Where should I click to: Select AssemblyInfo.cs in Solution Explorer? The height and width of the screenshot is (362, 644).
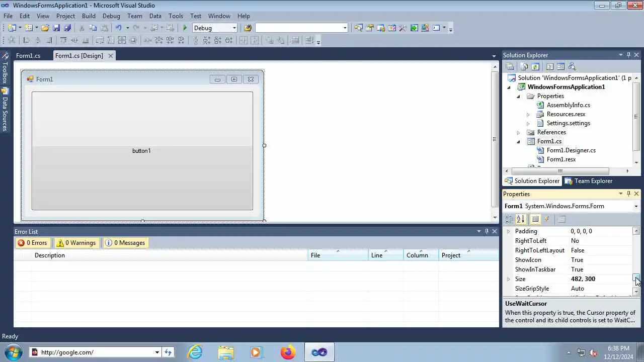tap(569, 105)
